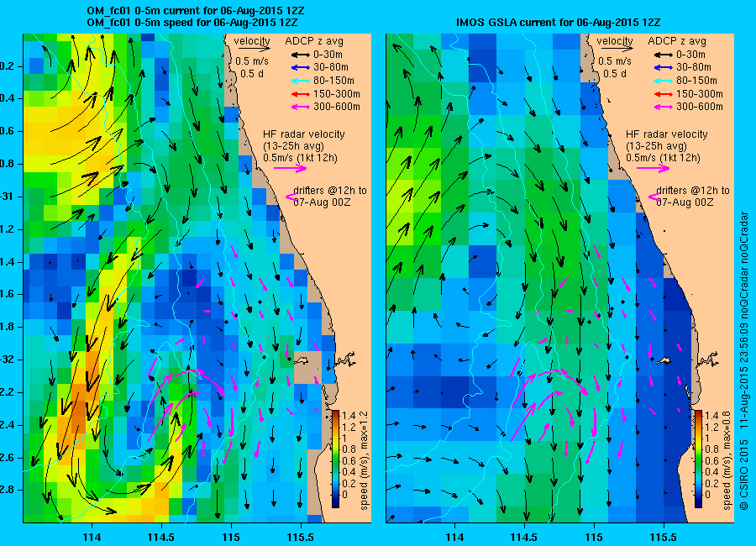Click longitude label 115 under left map
The image size is (756, 546).
[x=231, y=538]
